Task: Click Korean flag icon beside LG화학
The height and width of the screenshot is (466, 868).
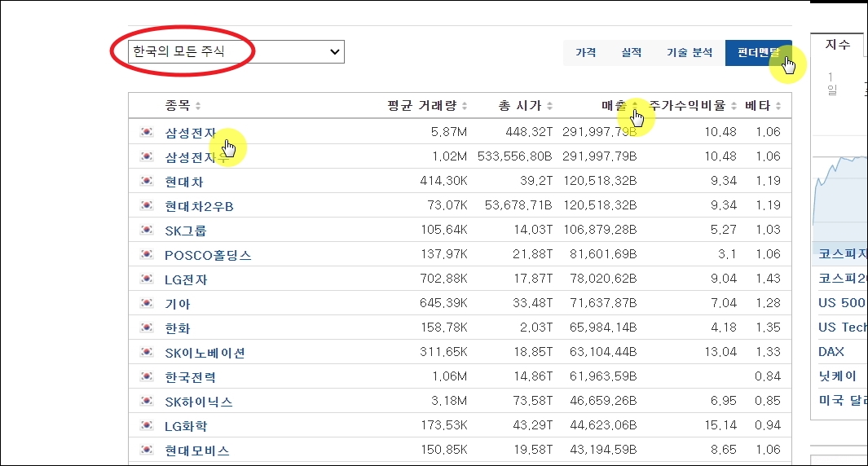Action: pos(147,425)
